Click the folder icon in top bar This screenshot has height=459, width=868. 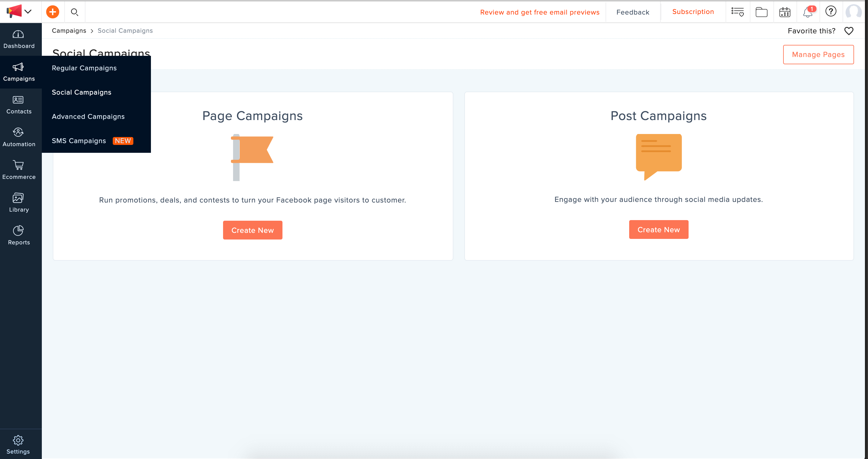click(761, 12)
